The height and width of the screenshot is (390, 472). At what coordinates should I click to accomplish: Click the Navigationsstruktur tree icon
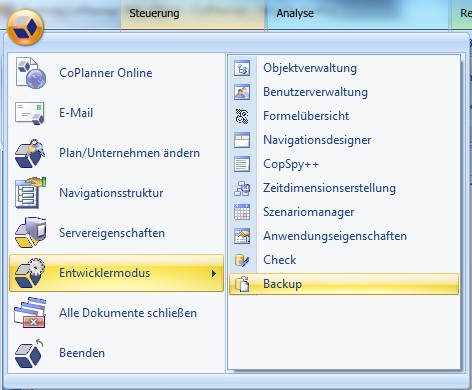pyautogui.click(x=30, y=193)
